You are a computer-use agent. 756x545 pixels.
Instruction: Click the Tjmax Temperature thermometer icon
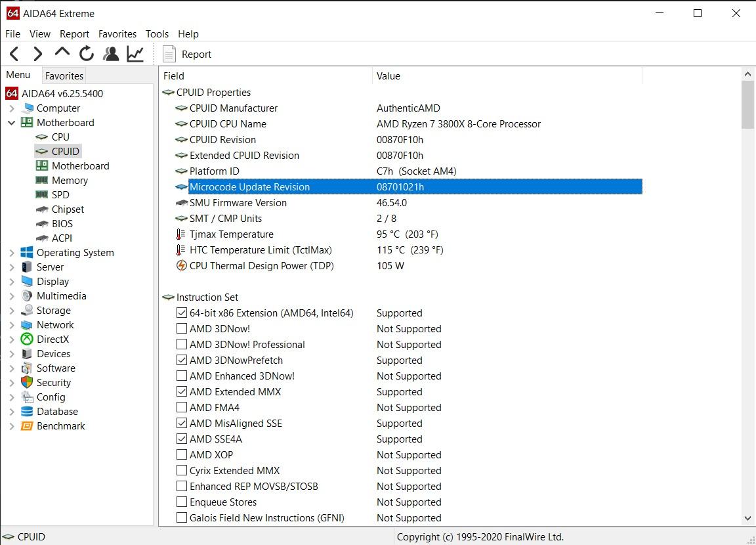coord(181,234)
